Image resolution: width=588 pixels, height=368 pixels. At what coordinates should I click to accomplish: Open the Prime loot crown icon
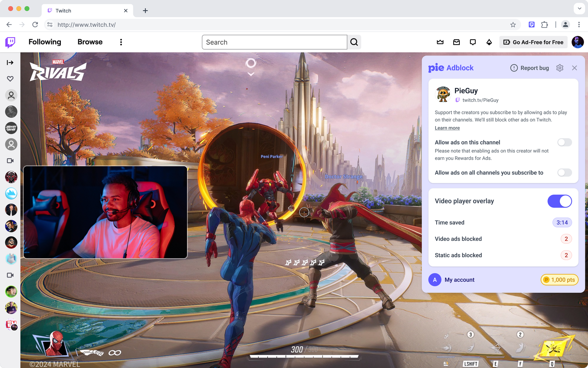coord(440,42)
